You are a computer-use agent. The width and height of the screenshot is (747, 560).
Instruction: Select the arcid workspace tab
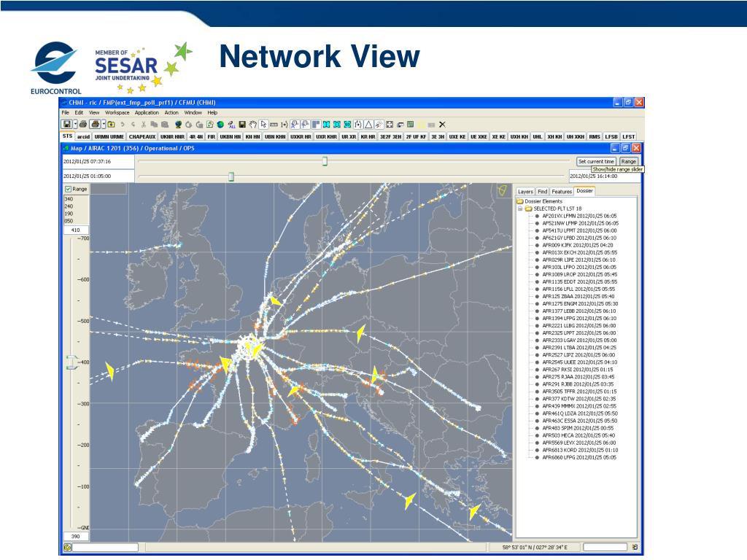coord(83,136)
